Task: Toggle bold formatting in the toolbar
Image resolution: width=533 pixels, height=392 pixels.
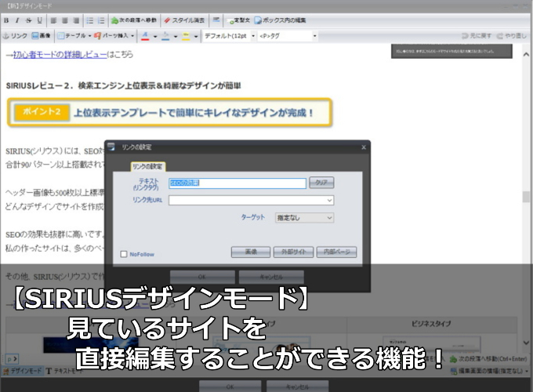Action: [6, 20]
